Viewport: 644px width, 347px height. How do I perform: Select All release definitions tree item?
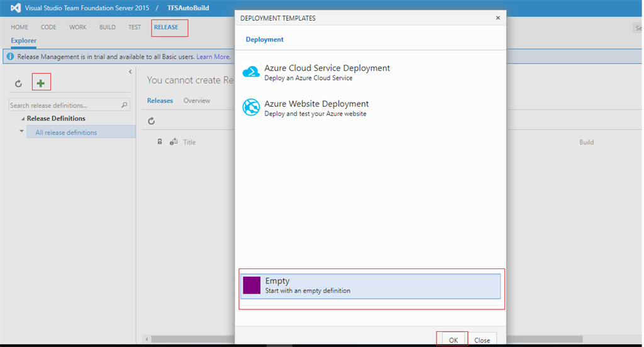tap(66, 133)
